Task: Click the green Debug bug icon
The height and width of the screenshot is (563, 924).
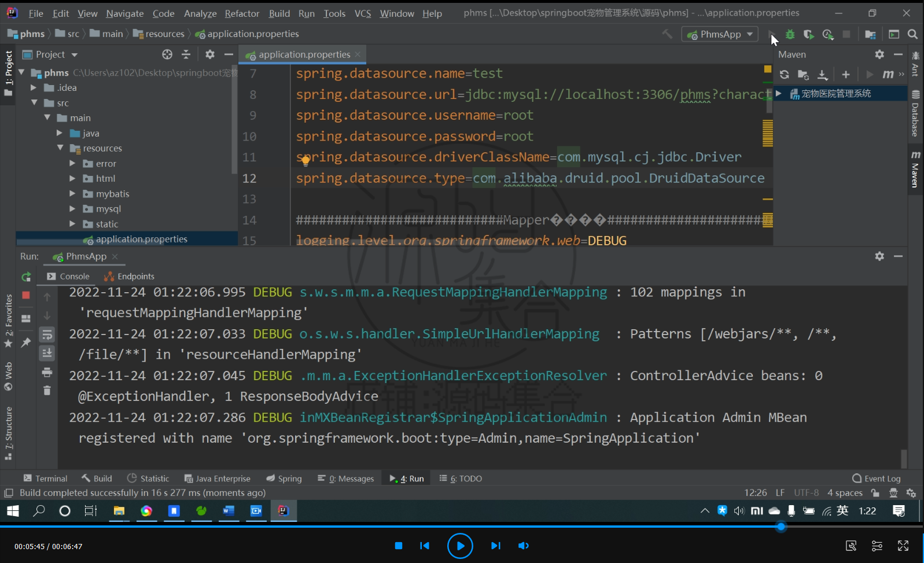Action: (790, 35)
